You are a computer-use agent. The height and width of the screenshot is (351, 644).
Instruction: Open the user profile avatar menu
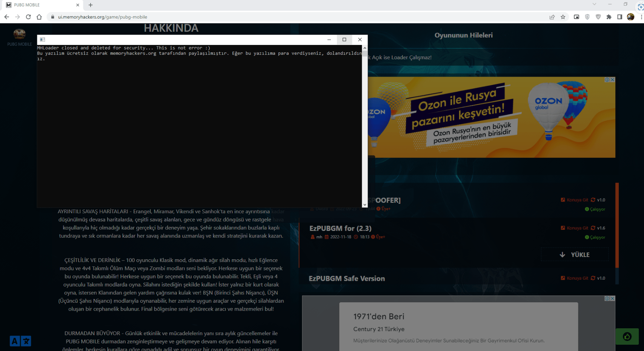click(630, 17)
